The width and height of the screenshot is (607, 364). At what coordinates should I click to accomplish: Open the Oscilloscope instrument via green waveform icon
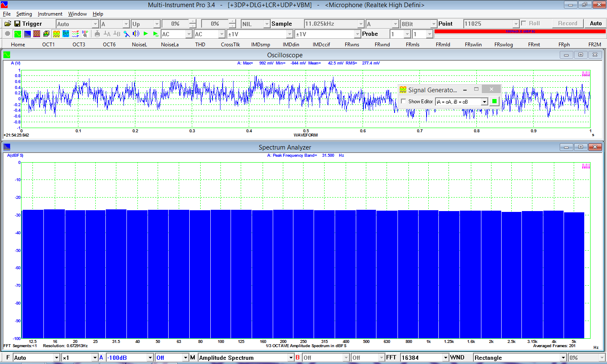coord(18,34)
